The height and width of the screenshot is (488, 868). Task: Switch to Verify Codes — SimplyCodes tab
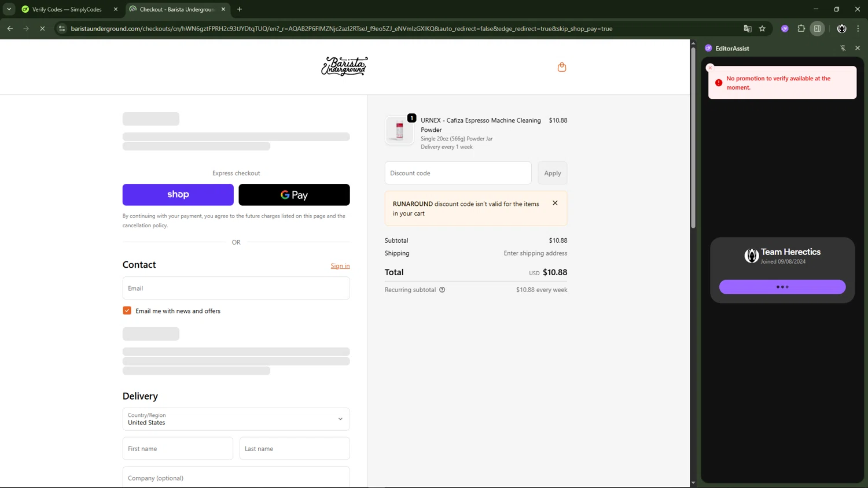point(67,9)
